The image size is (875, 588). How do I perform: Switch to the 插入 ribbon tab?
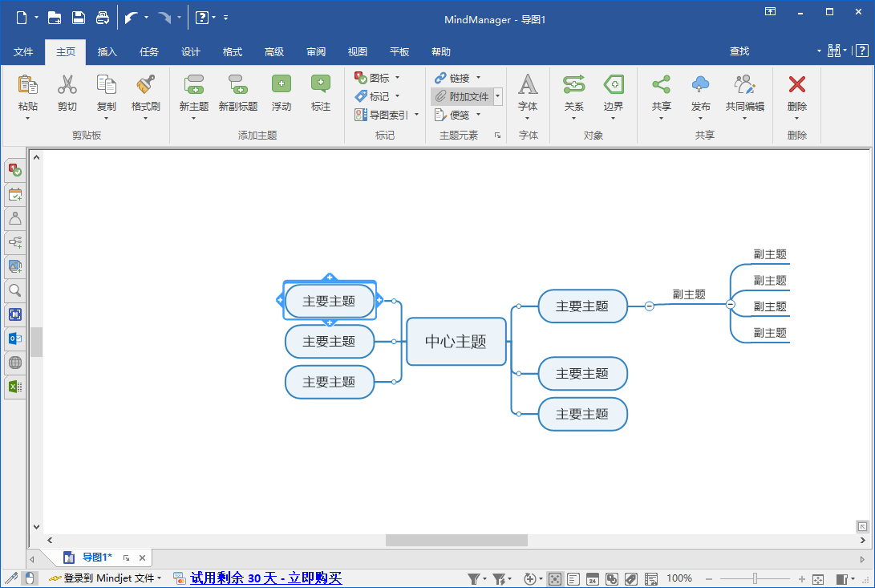[107, 51]
